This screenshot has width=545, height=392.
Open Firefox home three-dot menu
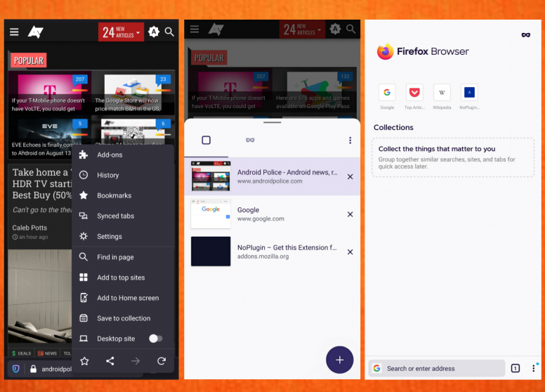[534, 368]
